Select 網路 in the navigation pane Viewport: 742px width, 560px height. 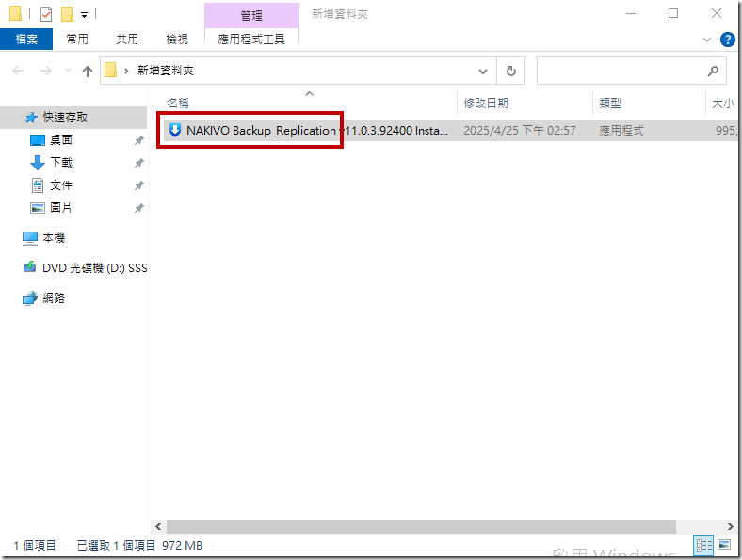click(x=54, y=298)
